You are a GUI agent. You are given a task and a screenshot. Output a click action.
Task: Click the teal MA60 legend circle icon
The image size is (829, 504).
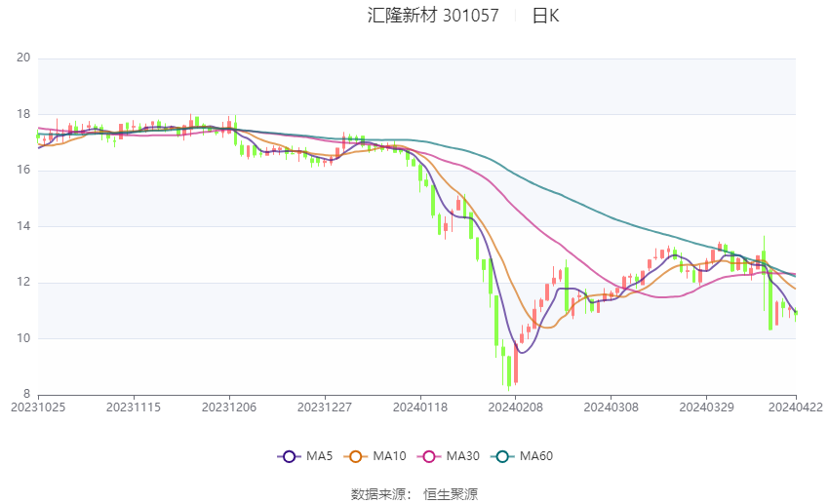(502, 456)
